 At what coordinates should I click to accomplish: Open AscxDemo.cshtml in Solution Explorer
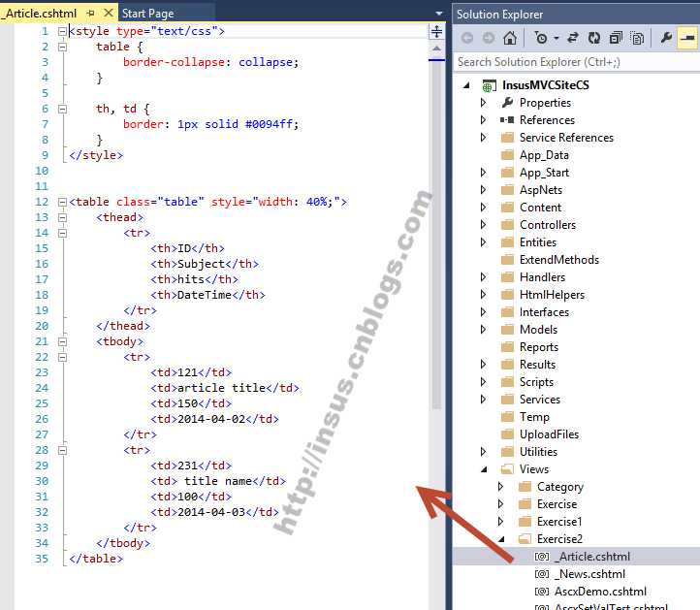click(x=600, y=592)
